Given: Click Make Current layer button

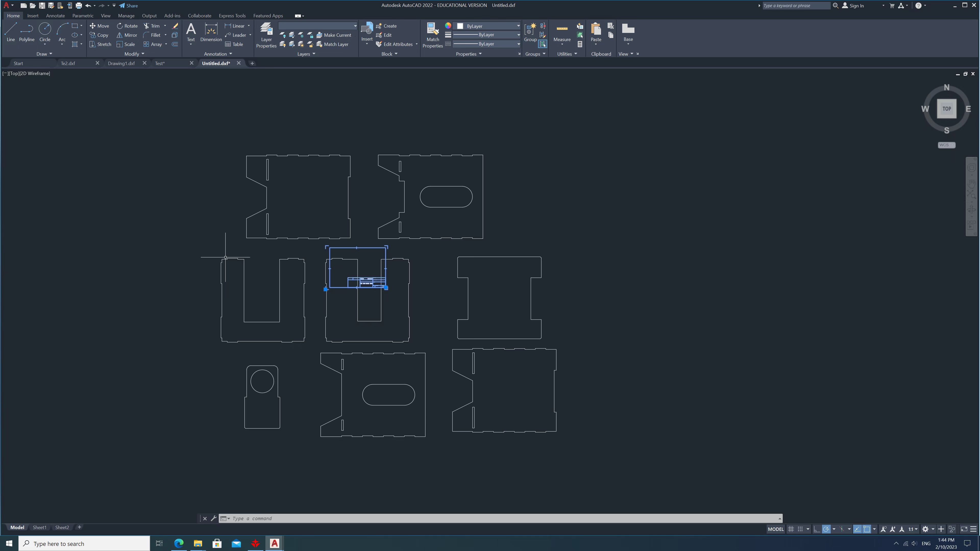Looking at the screenshot, I should [334, 35].
